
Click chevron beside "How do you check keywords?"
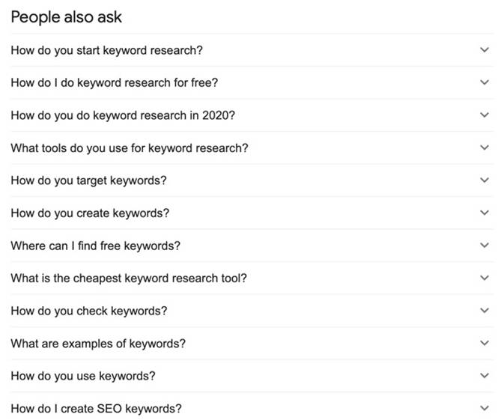[x=484, y=311]
